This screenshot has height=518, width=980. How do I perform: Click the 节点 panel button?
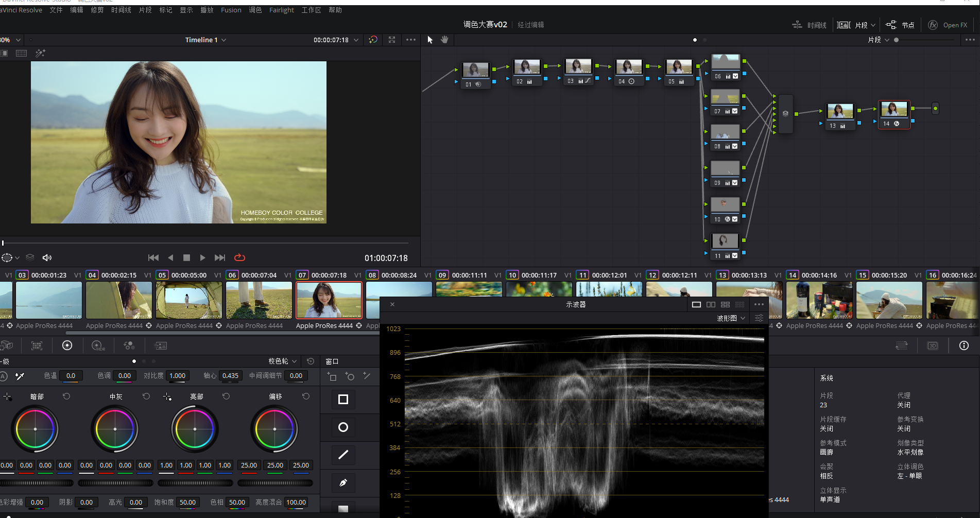click(x=900, y=25)
